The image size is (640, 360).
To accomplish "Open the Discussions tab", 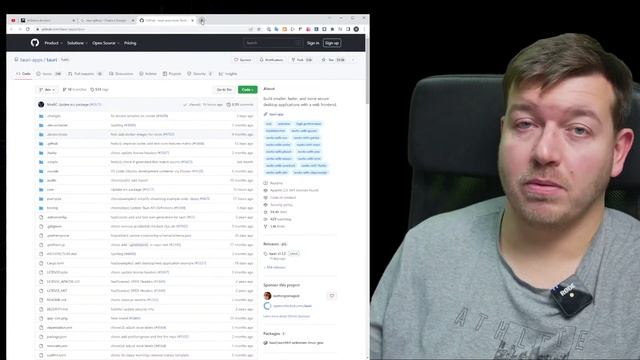I will [x=121, y=74].
